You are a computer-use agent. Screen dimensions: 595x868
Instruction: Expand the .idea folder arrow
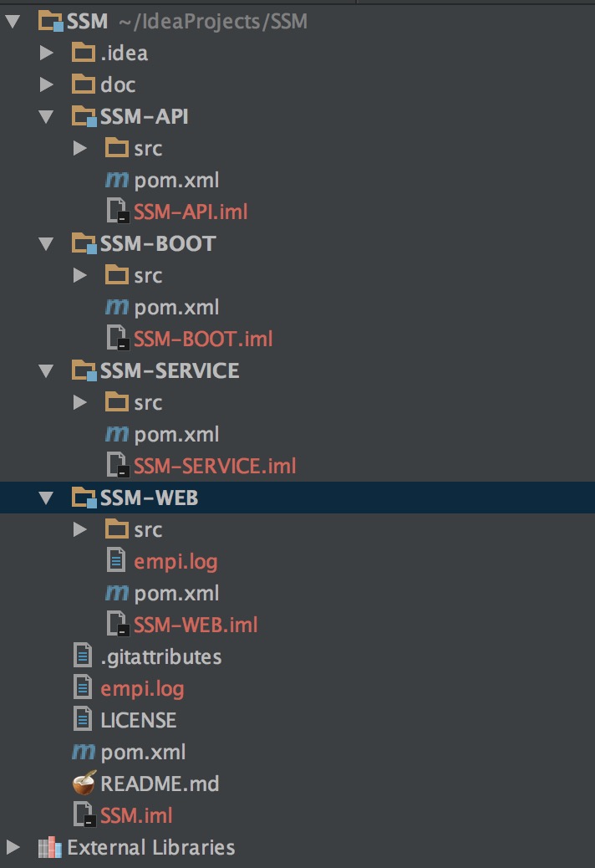(x=47, y=53)
